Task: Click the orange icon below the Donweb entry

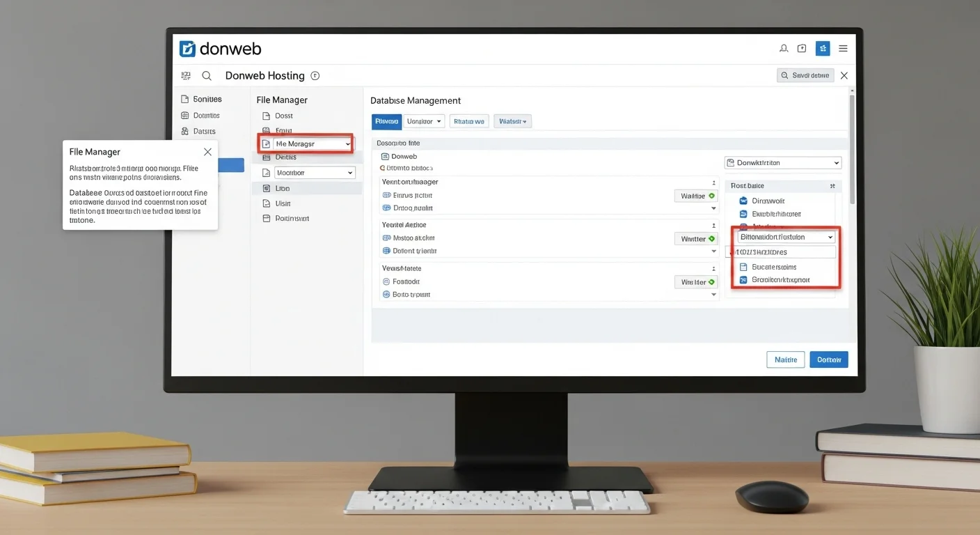Action: tap(383, 168)
